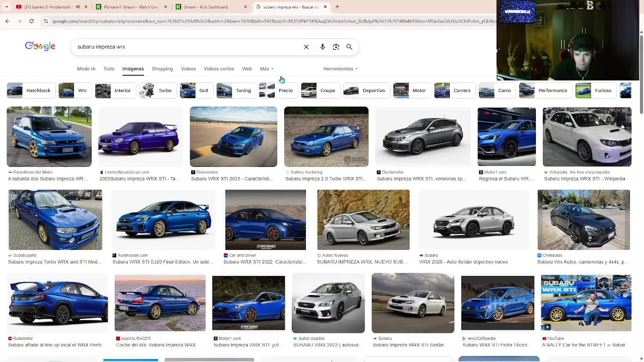644x362 pixels.
Task: Click the browser address bar URL
Action: pos(273,21)
